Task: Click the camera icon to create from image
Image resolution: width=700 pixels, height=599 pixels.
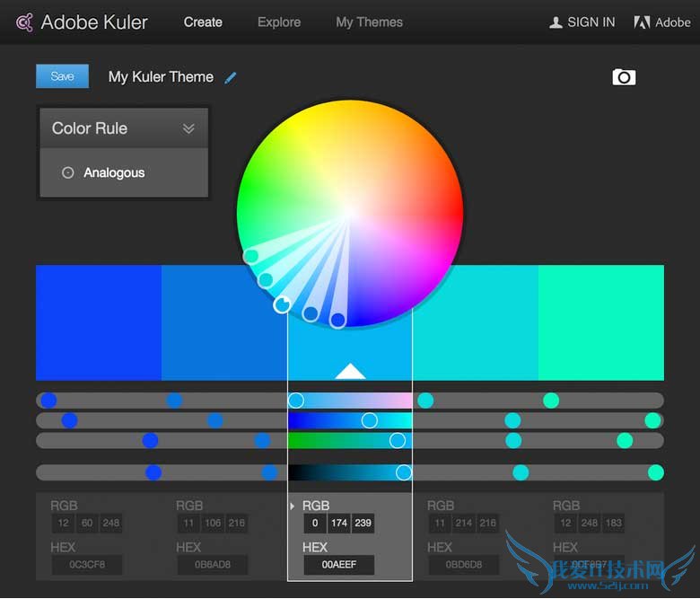Action: (624, 77)
